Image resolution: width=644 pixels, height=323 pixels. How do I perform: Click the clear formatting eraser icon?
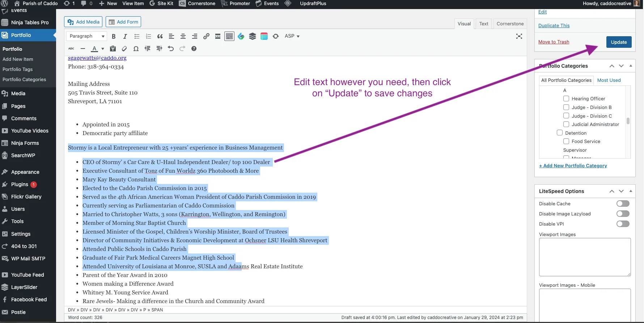pyautogui.click(x=124, y=49)
